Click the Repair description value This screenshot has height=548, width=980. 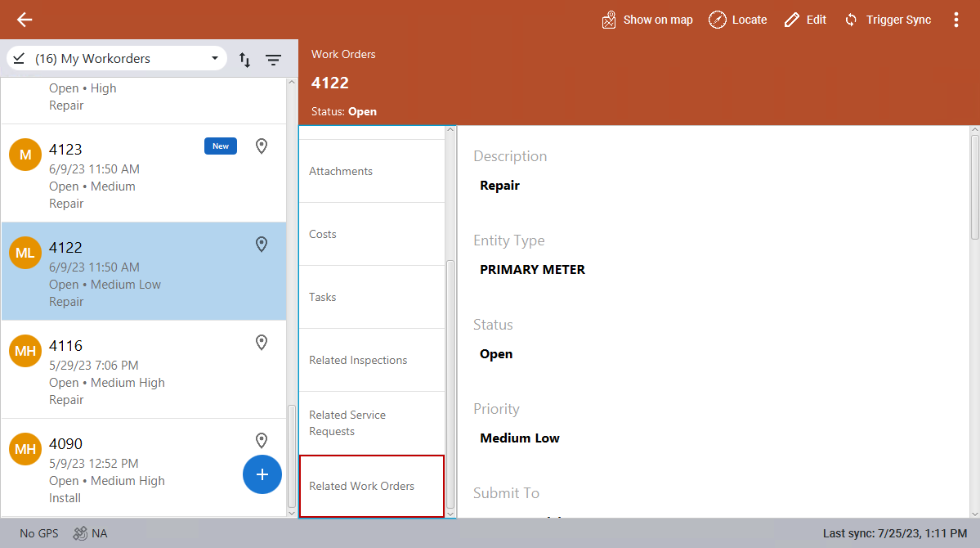click(499, 185)
